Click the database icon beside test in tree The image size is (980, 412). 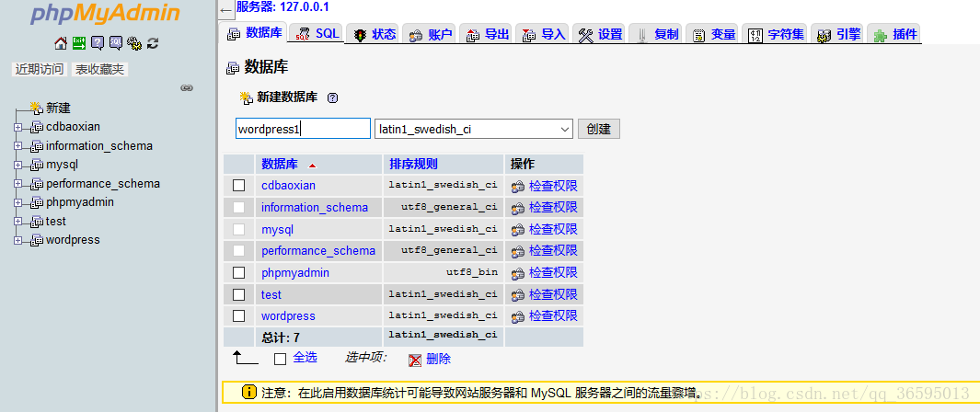coord(37,222)
